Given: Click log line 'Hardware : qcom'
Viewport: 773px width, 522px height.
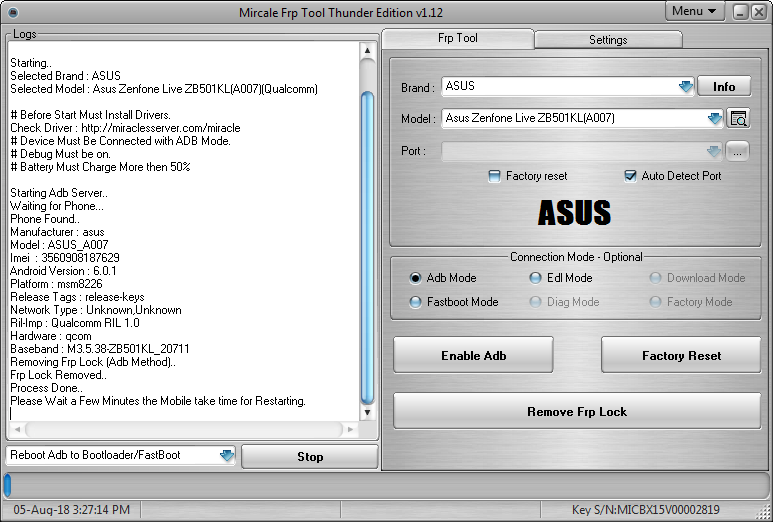Looking at the screenshot, I should (x=51, y=336).
